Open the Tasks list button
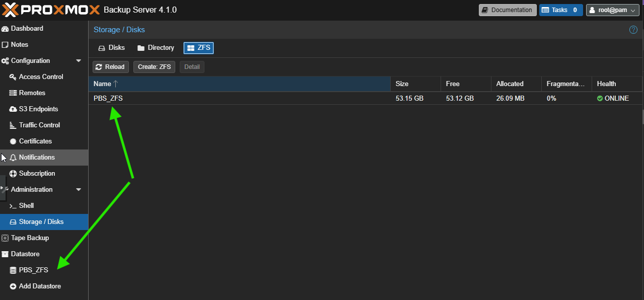The image size is (644, 300). (560, 10)
